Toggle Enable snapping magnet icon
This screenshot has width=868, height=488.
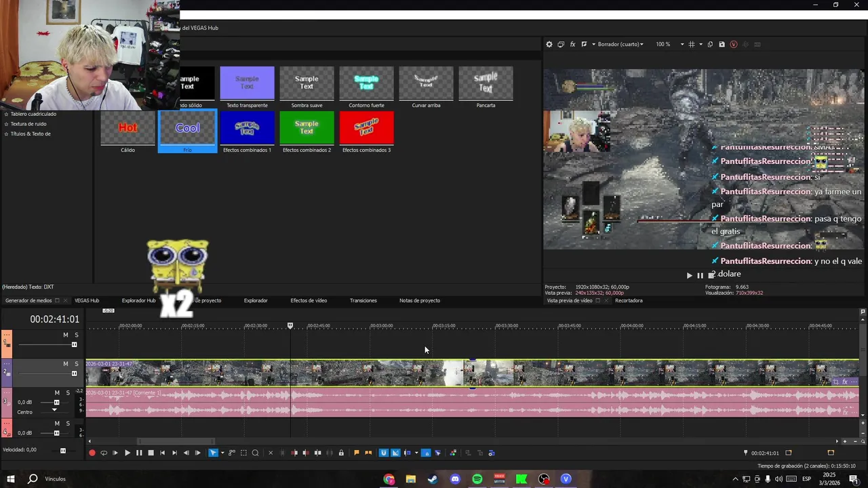click(384, 453)
